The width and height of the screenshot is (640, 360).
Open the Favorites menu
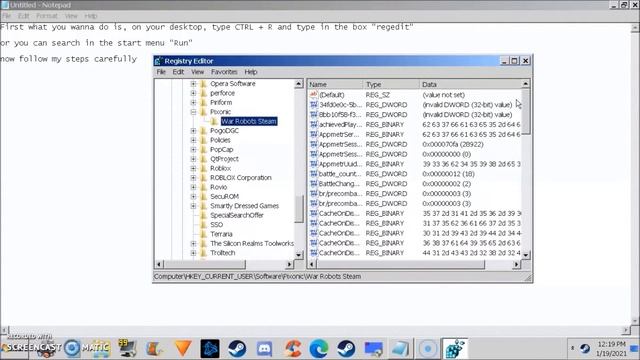pyautogui.click(x=224, y=72)
